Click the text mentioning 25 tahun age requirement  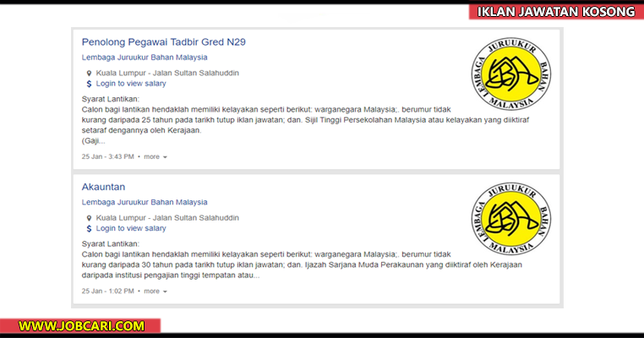[305, 120]
